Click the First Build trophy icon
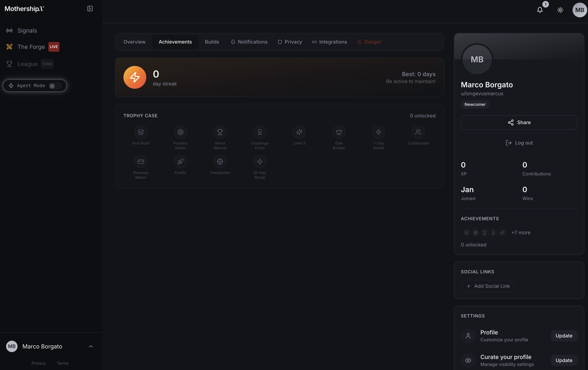This screenshot has height=370, width=588. [x=141, y=132]
